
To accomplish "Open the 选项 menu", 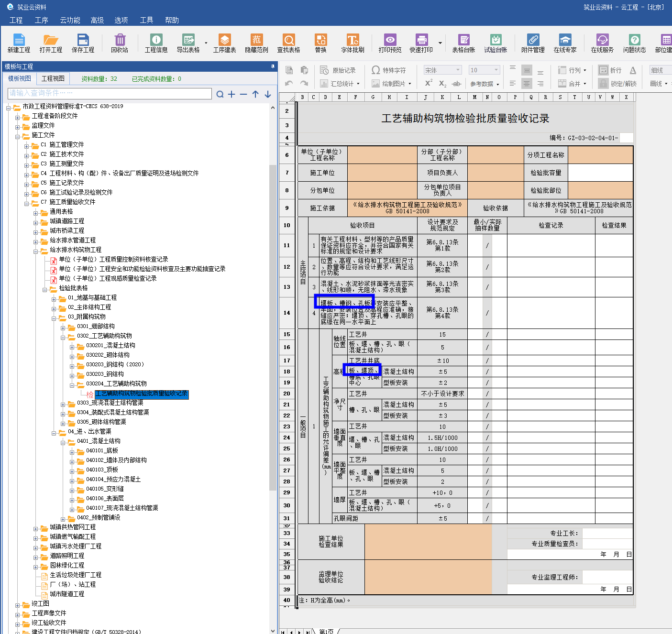I will coord(121,20).
